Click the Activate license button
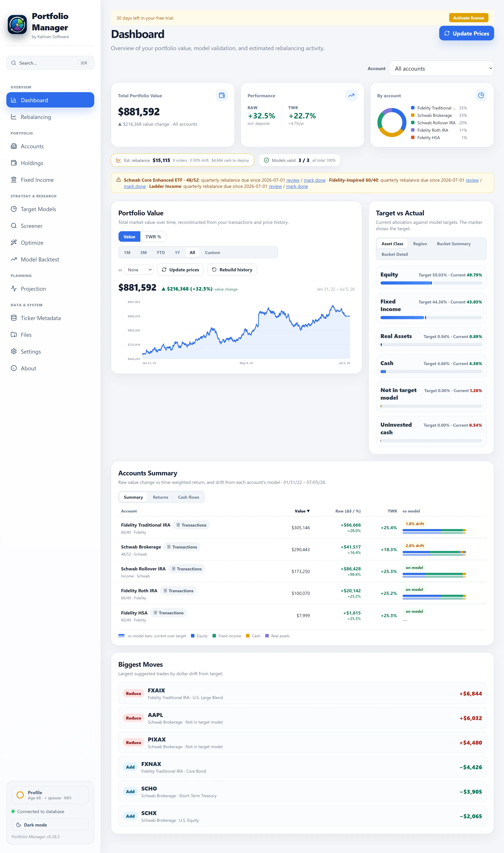The image size is (504, 853). (468, 18)
